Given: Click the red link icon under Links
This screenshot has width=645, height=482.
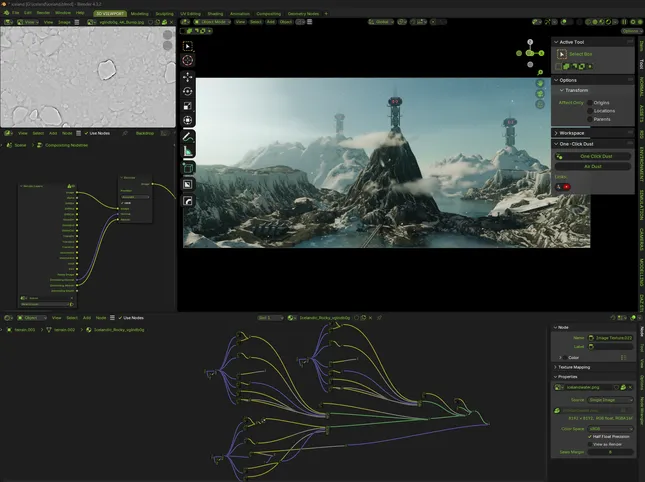Looking at the screenshot, I should pyautogui.click(x=566, y=187).
